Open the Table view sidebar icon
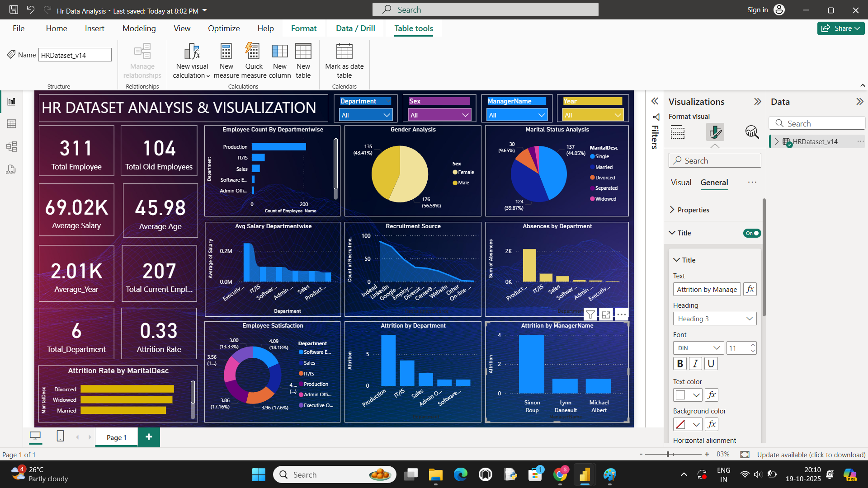 pyautogui.click(x=11, y=124)
